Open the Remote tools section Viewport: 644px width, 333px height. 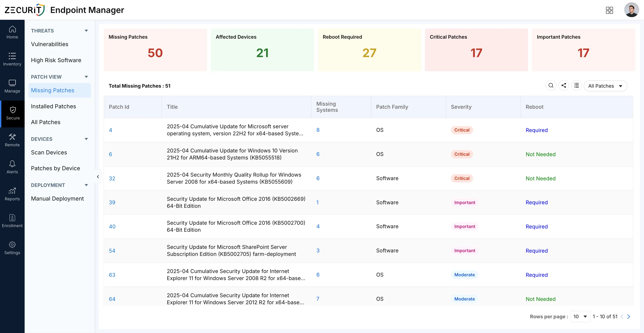12,140
